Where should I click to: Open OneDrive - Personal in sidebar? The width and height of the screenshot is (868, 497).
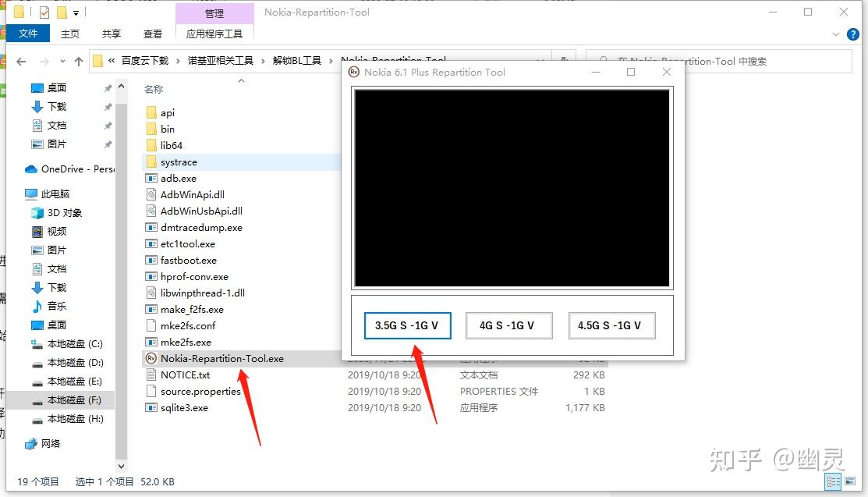pyautogui.click(x=69, y=169)
